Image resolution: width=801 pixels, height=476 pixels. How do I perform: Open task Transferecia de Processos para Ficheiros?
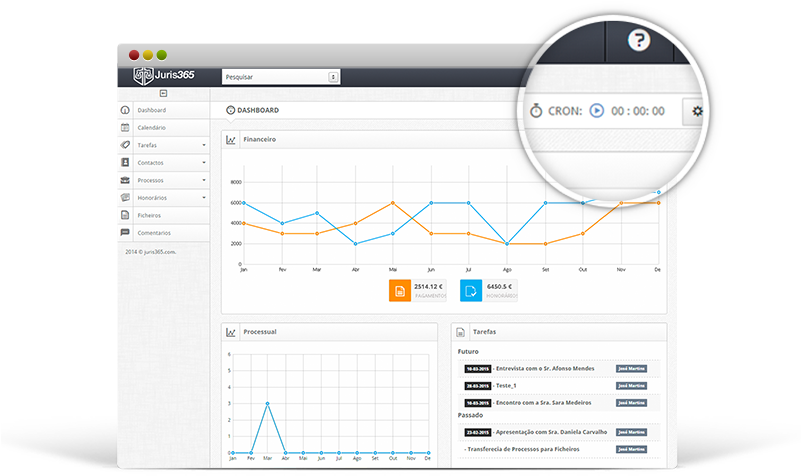click(523, 449)
